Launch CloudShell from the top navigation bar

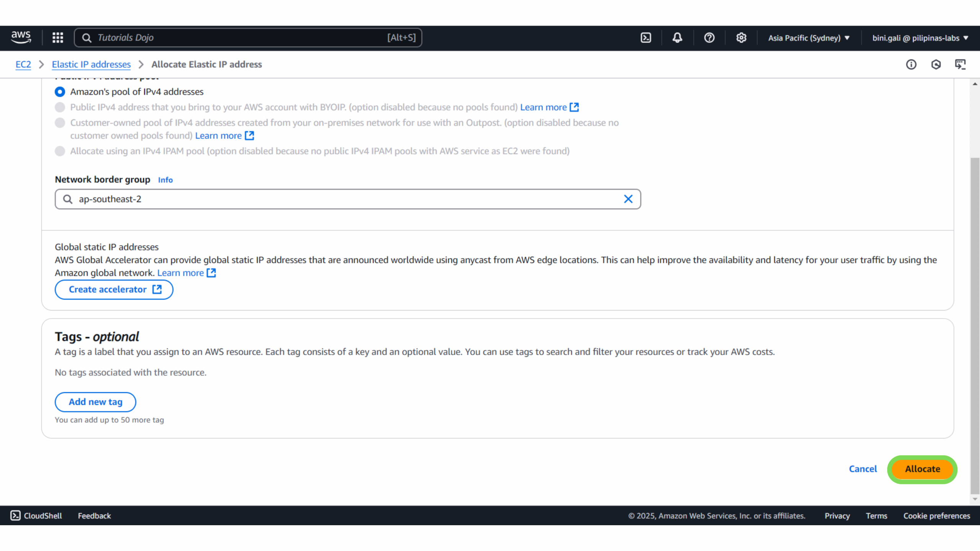pos(646,37)
